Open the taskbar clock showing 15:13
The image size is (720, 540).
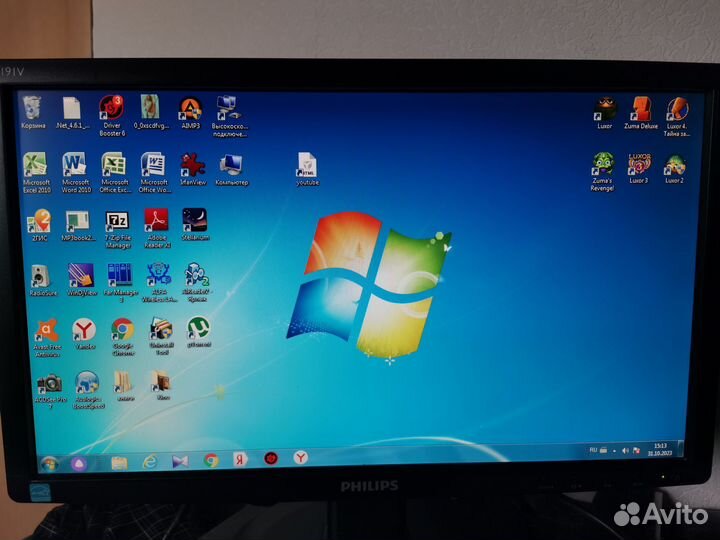(660, 449)
